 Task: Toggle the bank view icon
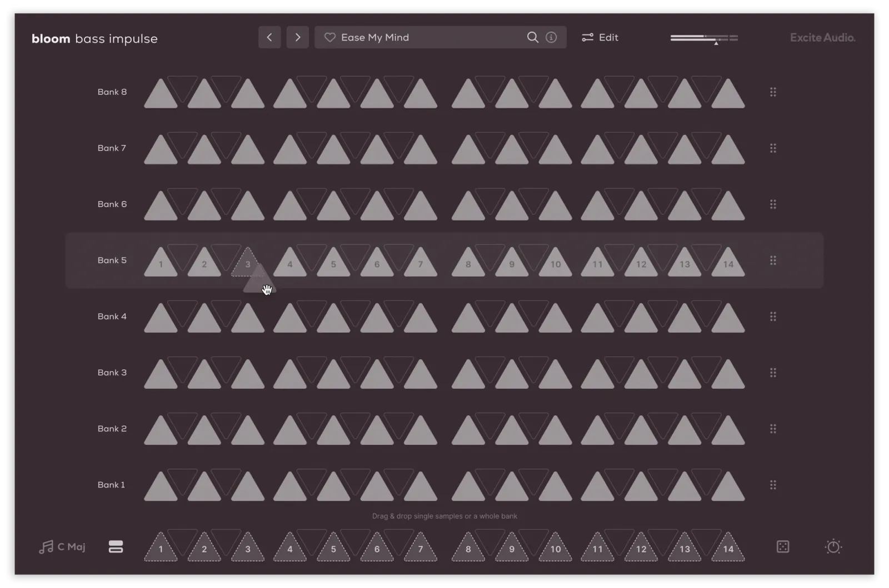click(116, 547)
